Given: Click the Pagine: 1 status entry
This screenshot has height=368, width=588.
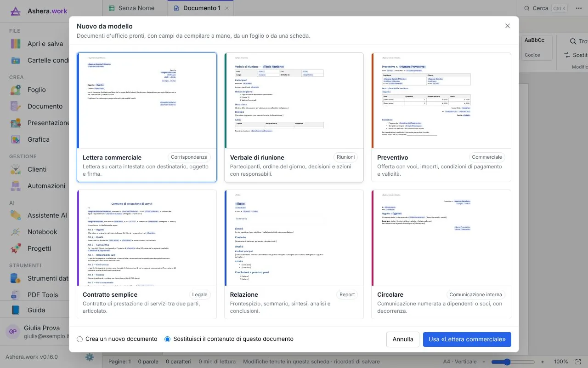Looking at the screenshot, I should tap(119, 362).
